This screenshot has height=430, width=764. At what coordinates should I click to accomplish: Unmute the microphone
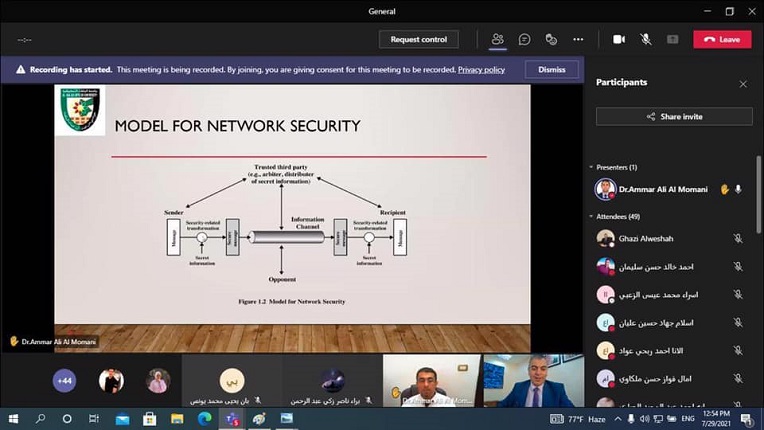(646, 39)
